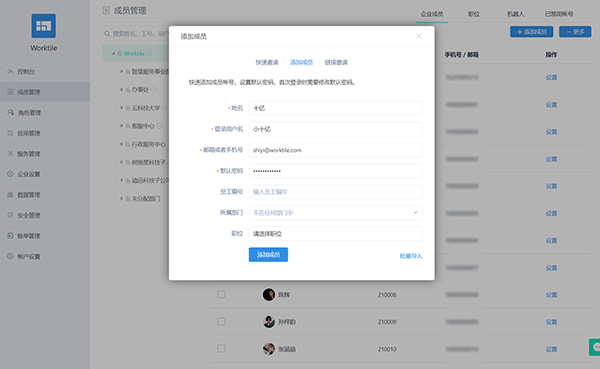Open the green chat widget icon

[595, 347]
